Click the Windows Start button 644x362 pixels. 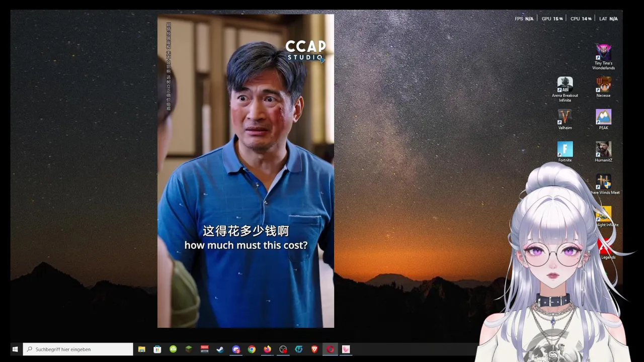click(15, 349)
